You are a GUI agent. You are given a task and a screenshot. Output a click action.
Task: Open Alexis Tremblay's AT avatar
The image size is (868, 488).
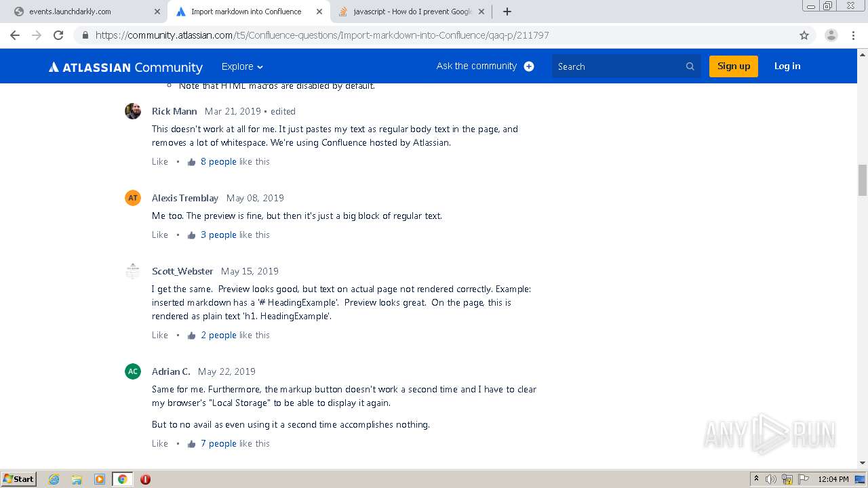click(x=133, y=198)
